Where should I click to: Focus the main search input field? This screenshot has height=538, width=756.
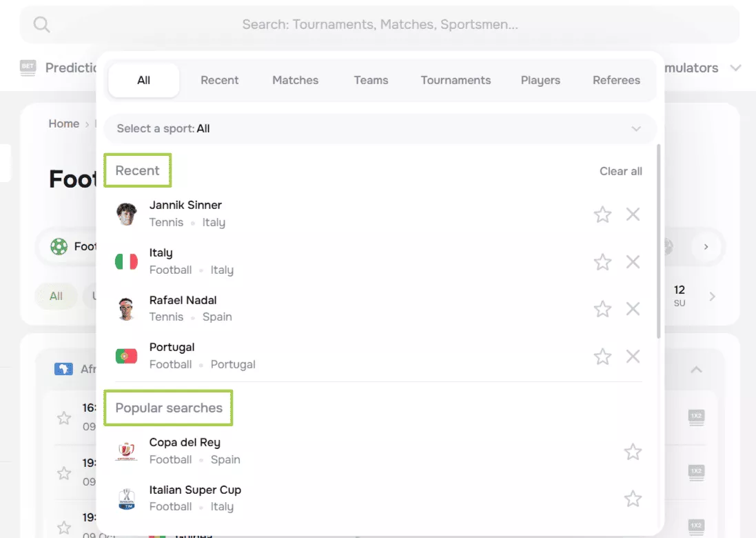(380, 25)
